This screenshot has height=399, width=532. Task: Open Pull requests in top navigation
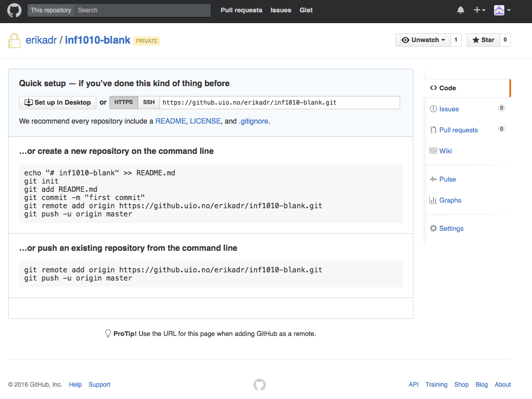point(241,10)
